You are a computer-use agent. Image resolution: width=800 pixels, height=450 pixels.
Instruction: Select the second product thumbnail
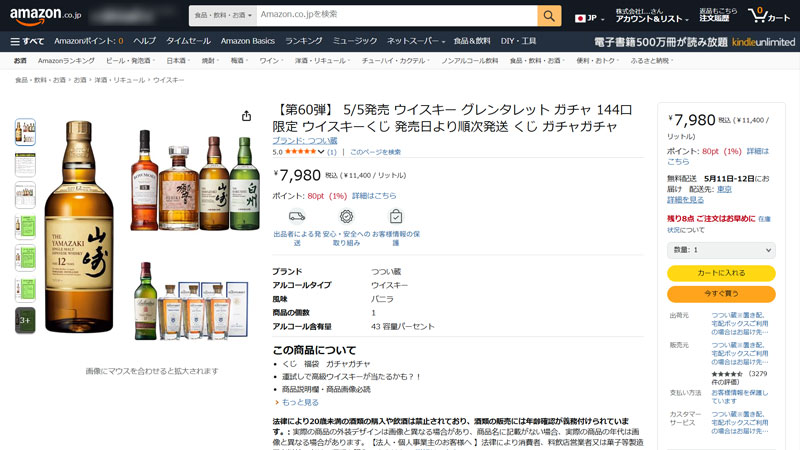(25, 164)
